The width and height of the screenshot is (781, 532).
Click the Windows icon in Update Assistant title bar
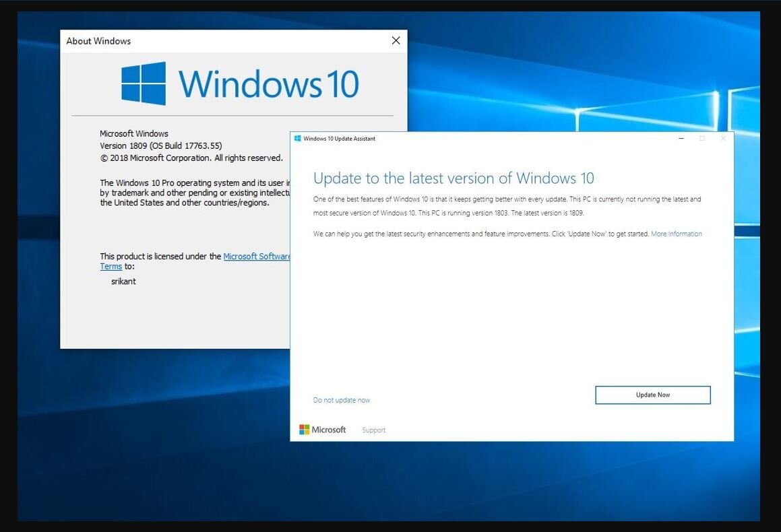pos(297,138)
